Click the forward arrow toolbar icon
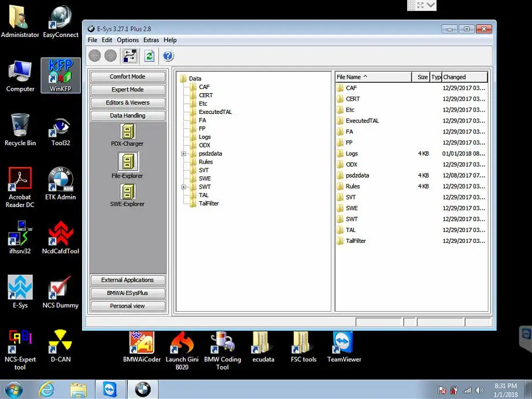The width and height of the screenshot is (532, 399). (110, 56)
